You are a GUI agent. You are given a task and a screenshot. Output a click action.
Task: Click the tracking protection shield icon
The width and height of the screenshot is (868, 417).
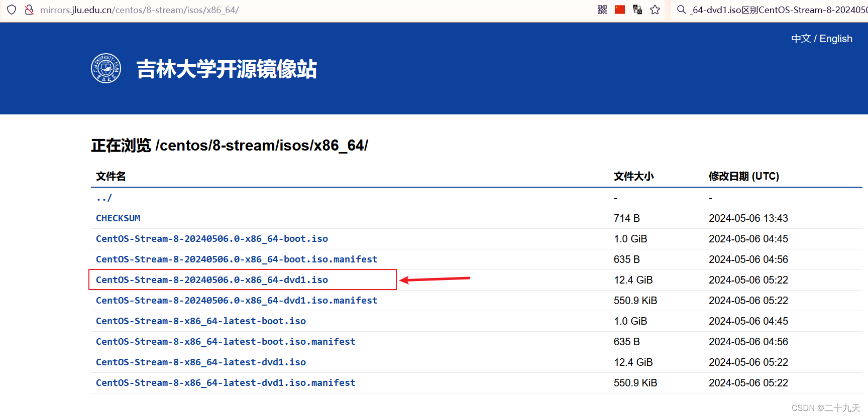12,10
